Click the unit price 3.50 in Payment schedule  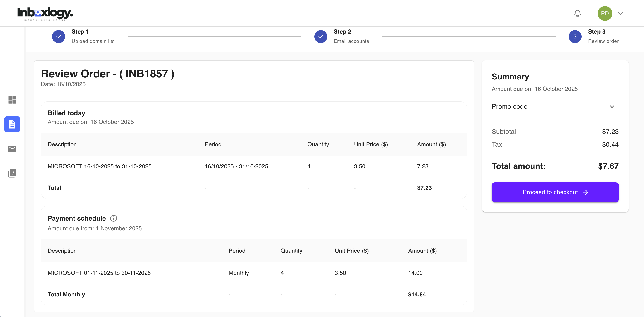pos(340,273)
